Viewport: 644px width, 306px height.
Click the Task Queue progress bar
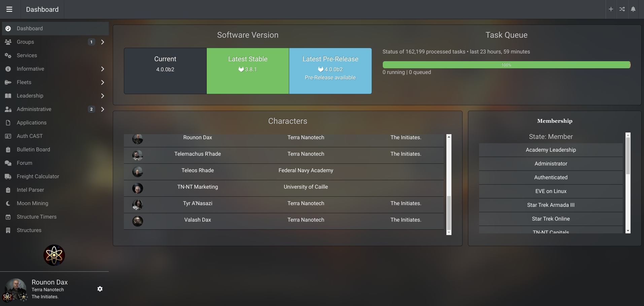point(506,65)
